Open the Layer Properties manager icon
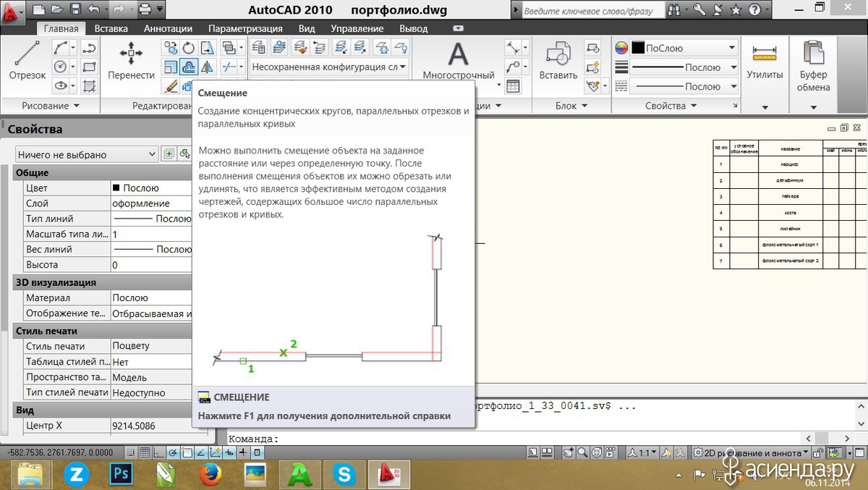 258,48
